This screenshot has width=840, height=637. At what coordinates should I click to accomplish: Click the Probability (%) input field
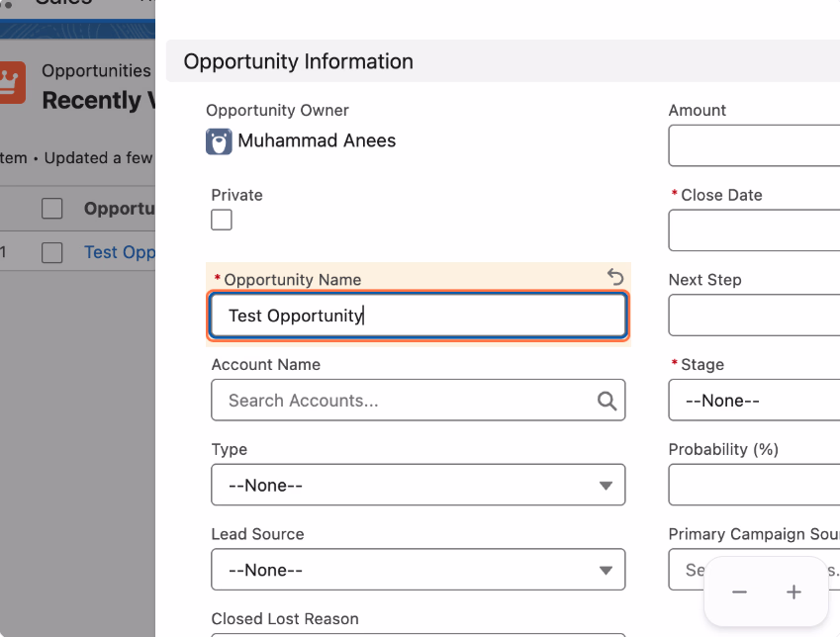point(754,485)
